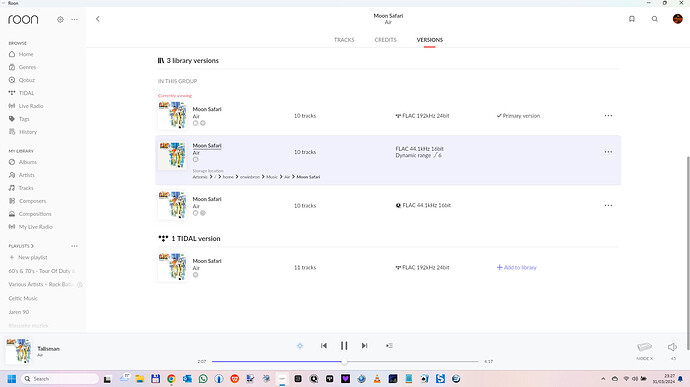Screen dimensions: 690x387
Task: Open File Explorer from the taskbar
Action: pyautogui.click(x=139, y=379)
